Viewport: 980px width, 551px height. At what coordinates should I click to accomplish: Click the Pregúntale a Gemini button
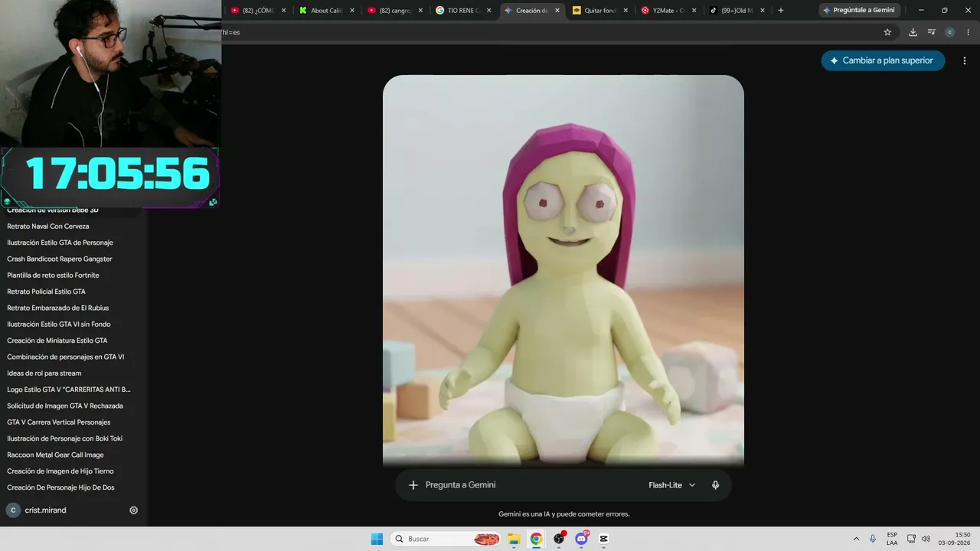(857, 11)
